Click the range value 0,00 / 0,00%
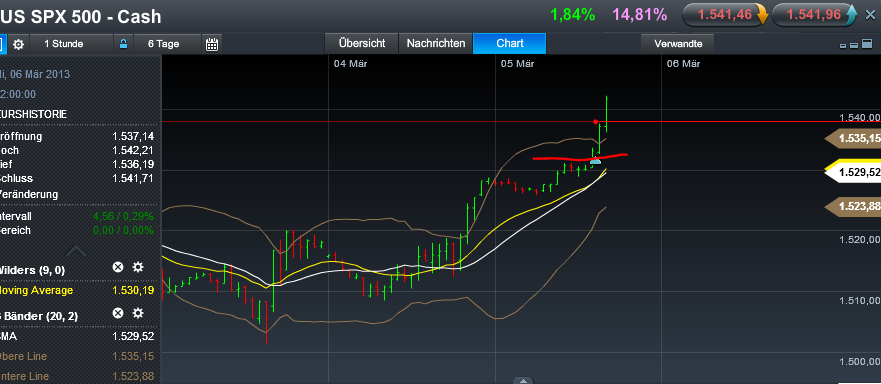881x384 pixels. click(x=123, y=230)
